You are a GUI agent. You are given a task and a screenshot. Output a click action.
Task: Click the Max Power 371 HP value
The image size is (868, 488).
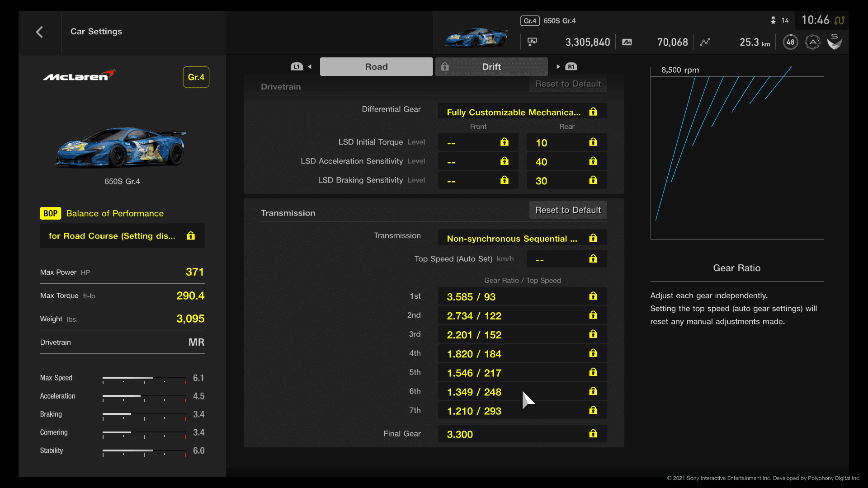click(195, 272)
